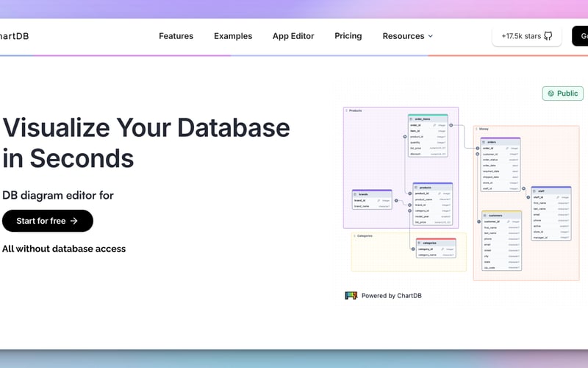This screenshot has width=588, height=368.
Task: Click the DB diagram editor for text
Action: point(58,195)
